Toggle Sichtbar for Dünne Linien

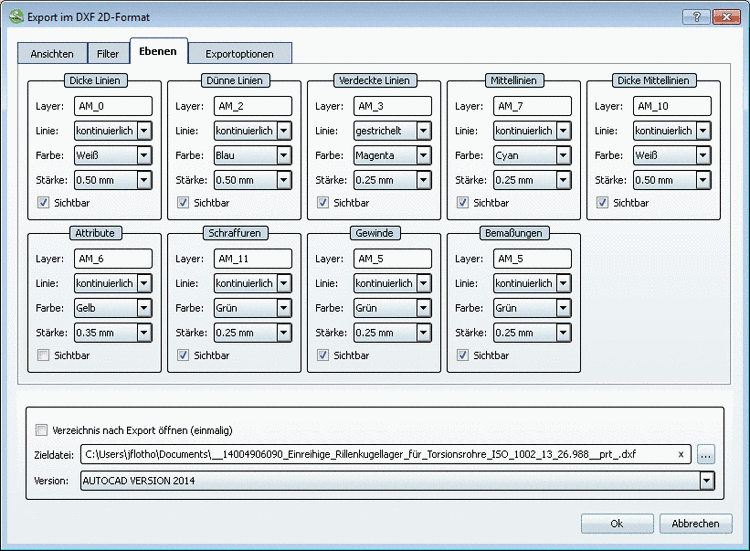click(x=183, y=202)
